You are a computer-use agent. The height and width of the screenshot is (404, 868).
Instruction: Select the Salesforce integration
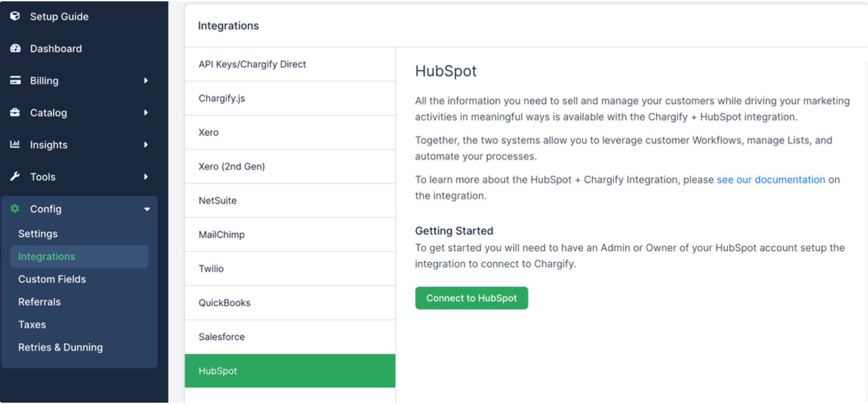(222, 337)
